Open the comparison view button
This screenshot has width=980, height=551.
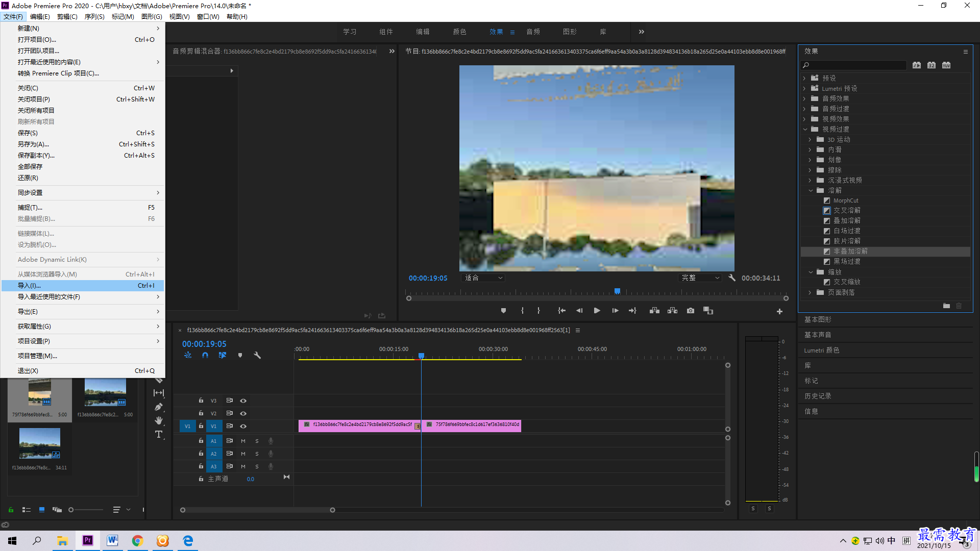click(x=708, y=311)
